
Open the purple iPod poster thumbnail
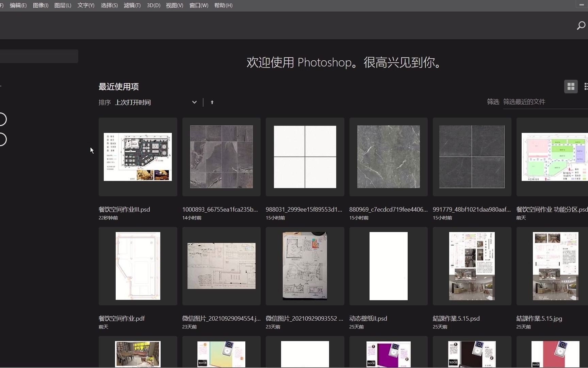click(389, 352)
